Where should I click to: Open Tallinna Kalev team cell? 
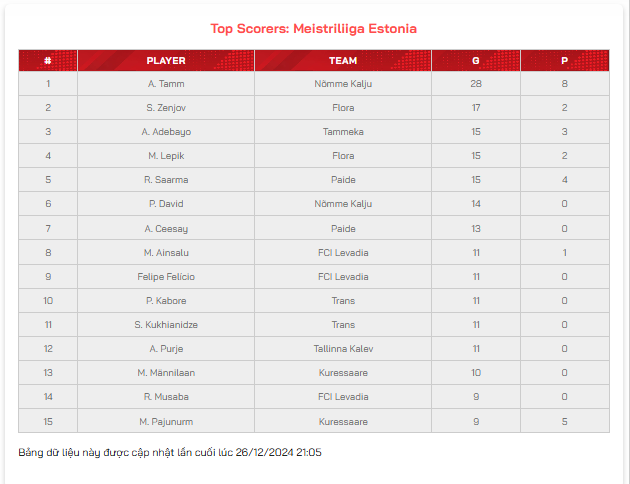[343, 349]
